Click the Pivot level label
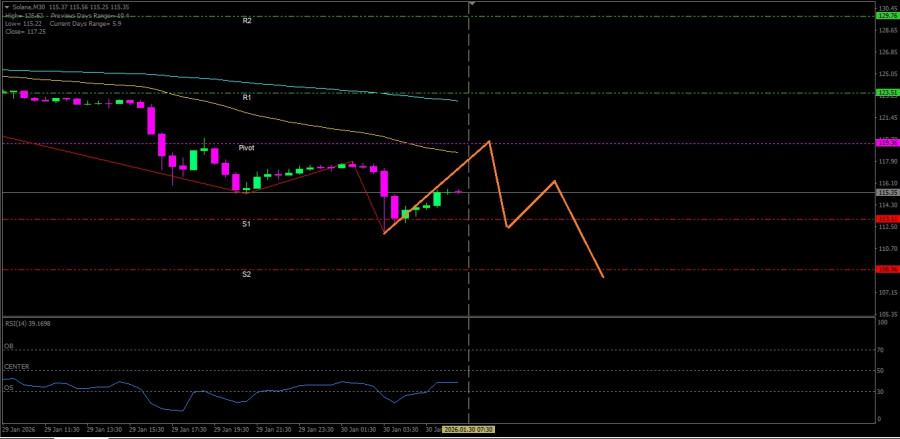Screen dimensions: 900x439 246,147
